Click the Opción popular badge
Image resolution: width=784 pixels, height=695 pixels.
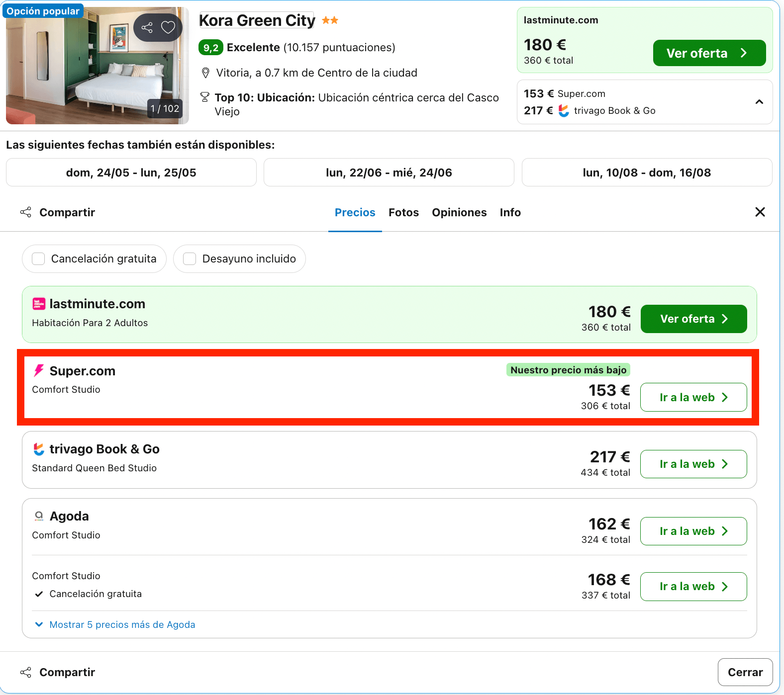(43, 11)
